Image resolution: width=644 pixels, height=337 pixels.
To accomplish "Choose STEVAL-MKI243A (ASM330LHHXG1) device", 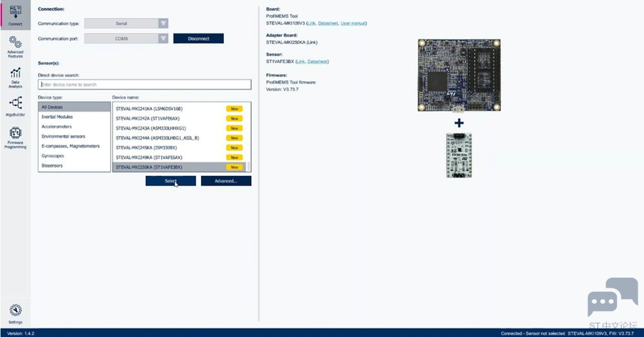I will (x=179, y=129).
